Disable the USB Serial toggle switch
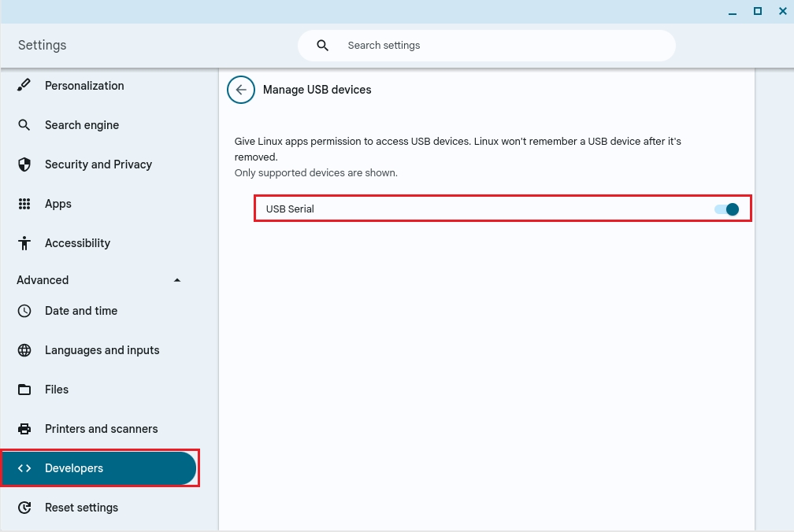 coord(727,209)
